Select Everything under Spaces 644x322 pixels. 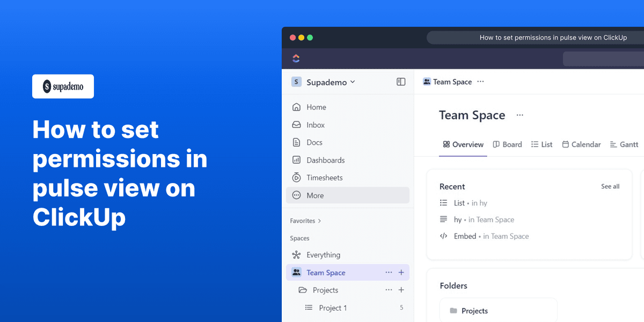click(x=323, y=254)
